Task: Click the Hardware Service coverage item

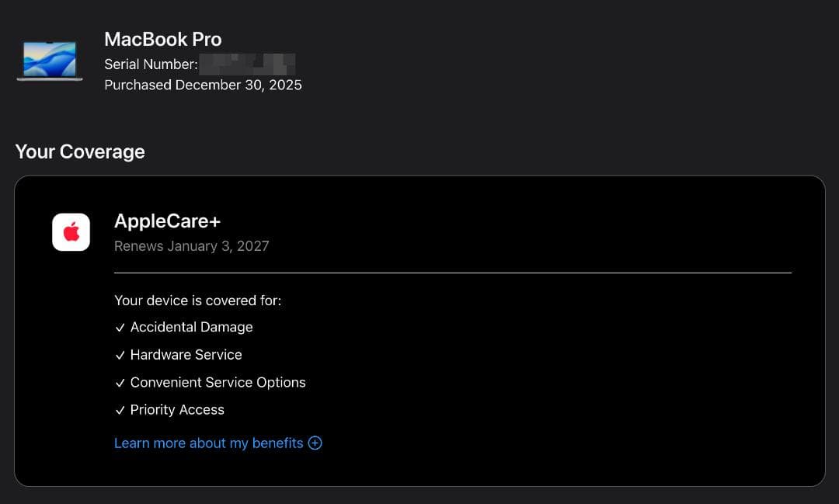Action: pos(186,355)
